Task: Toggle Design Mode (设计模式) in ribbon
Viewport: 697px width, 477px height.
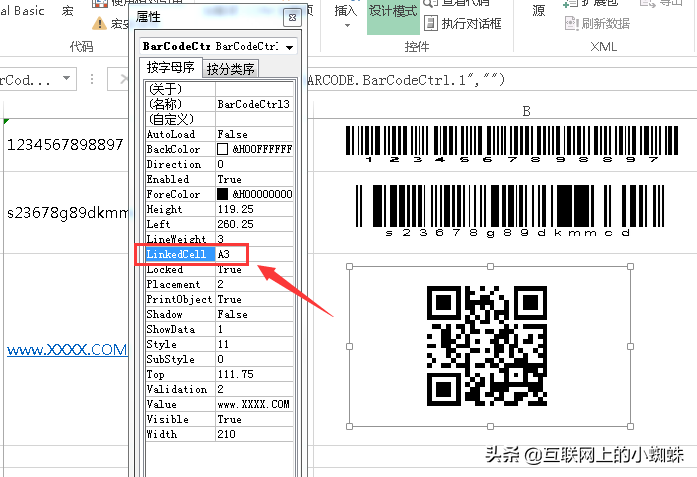Action: click(x=393, y=16)
